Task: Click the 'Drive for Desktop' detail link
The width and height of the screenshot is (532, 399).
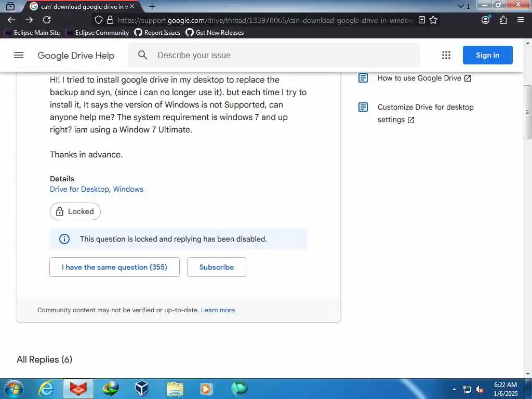Action: [x=79, y=189]
